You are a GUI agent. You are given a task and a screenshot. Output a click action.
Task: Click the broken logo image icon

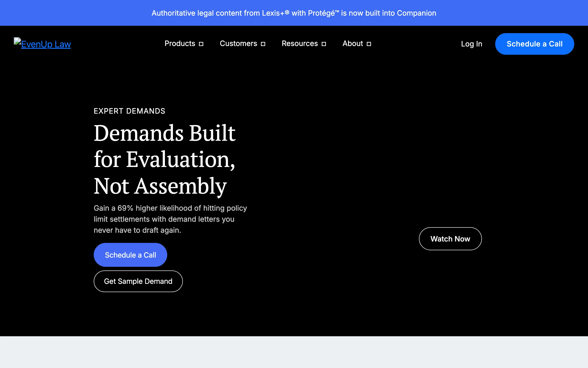point(17,41)
